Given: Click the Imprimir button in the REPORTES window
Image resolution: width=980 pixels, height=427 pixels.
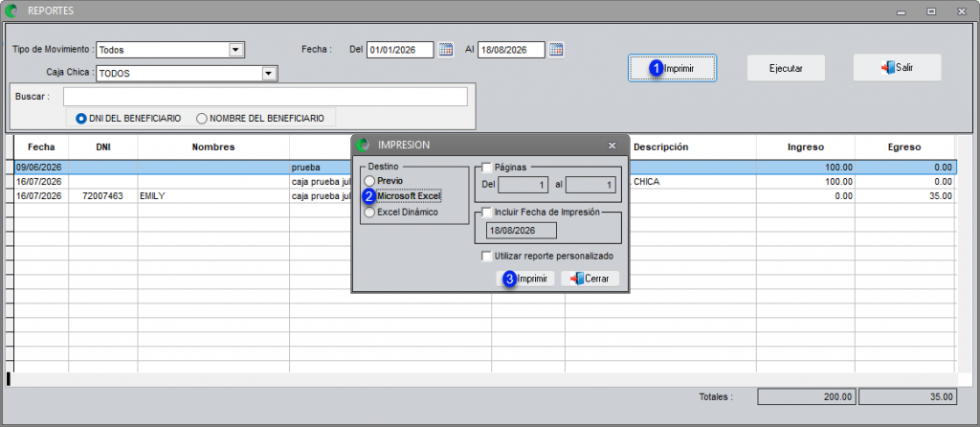Looking at the screenshot, I should tap(672, 68).
